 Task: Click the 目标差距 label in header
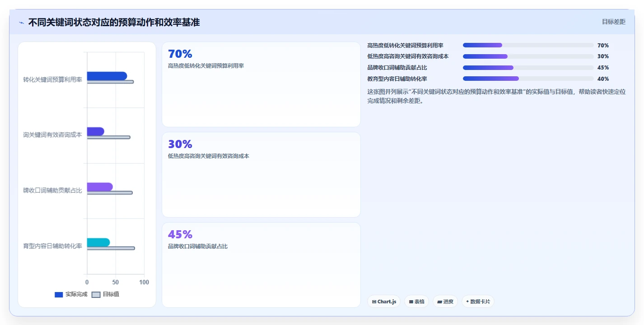(614, 22)
